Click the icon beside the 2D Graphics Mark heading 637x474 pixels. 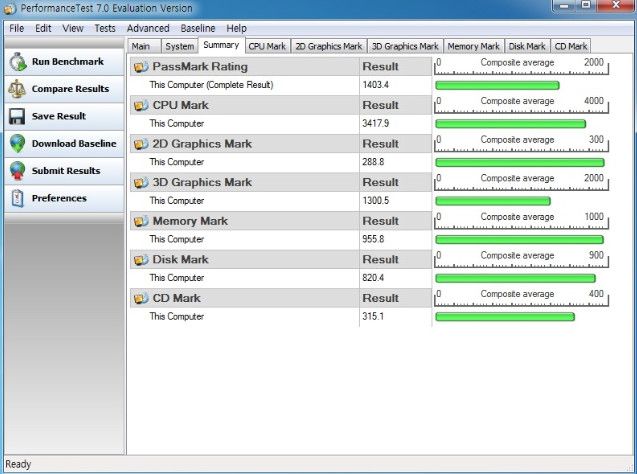[141, 144]
